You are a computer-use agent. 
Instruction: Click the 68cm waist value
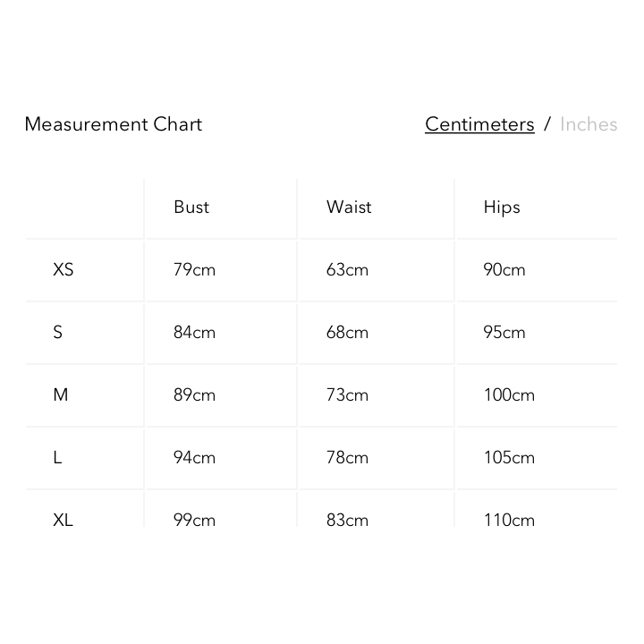pyautogui.click(x=347, y=332)
